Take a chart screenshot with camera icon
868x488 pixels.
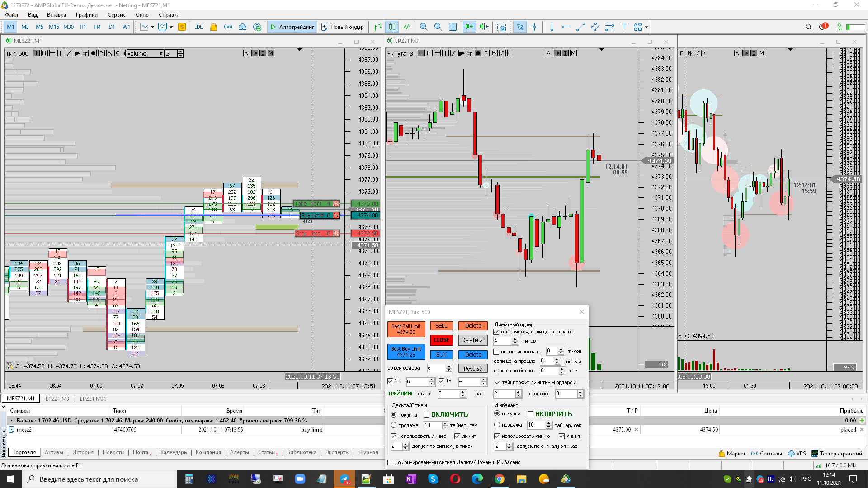point(501,27)
